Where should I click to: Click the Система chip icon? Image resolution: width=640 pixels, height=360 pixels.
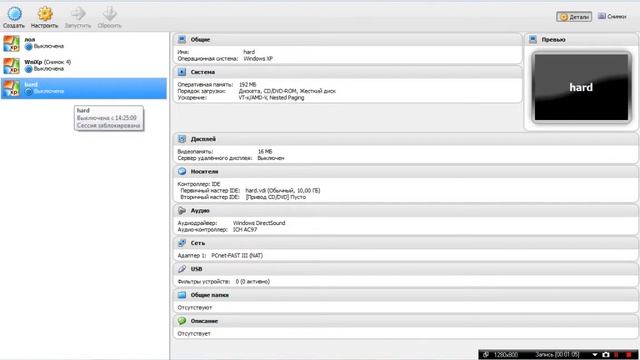pyautogui.click(x=182, y=72)
